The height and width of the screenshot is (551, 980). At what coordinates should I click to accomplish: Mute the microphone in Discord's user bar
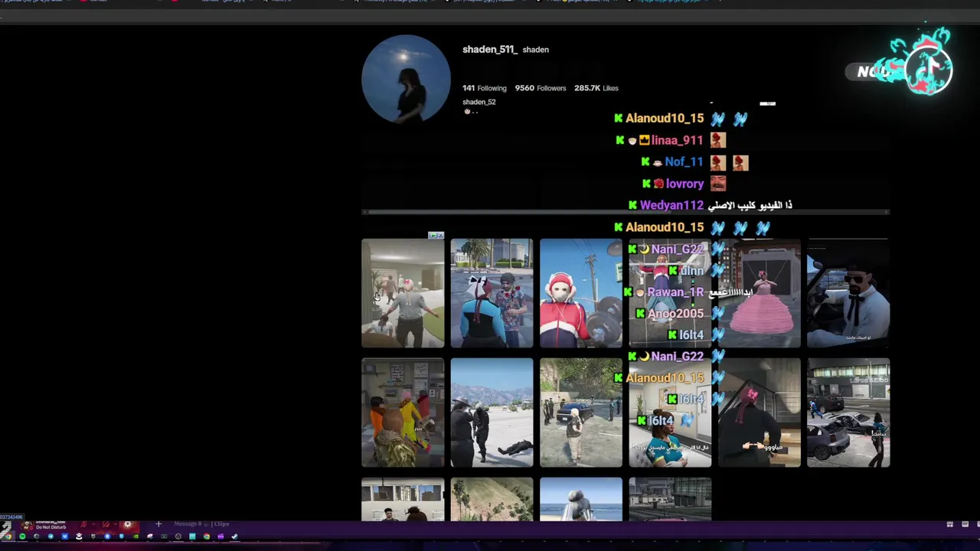click(83, 524)
